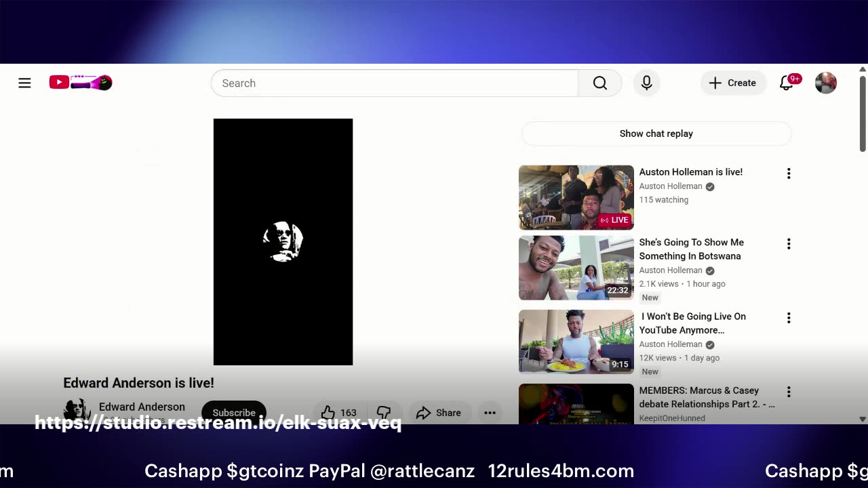Open options menu for Botswana video
The height and width of the screenshot is (488, 868).
coord(789,244)
